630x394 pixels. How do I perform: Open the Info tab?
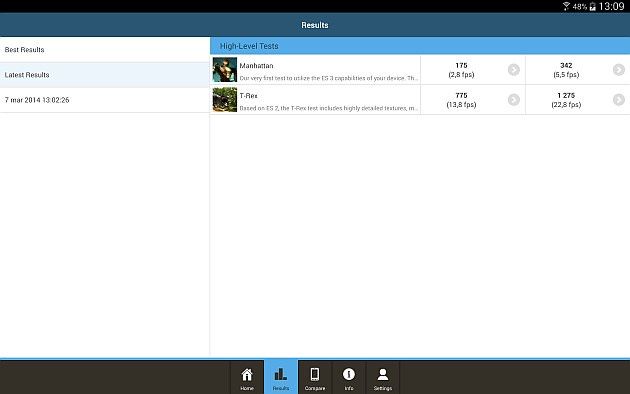(x=349, y=377)
